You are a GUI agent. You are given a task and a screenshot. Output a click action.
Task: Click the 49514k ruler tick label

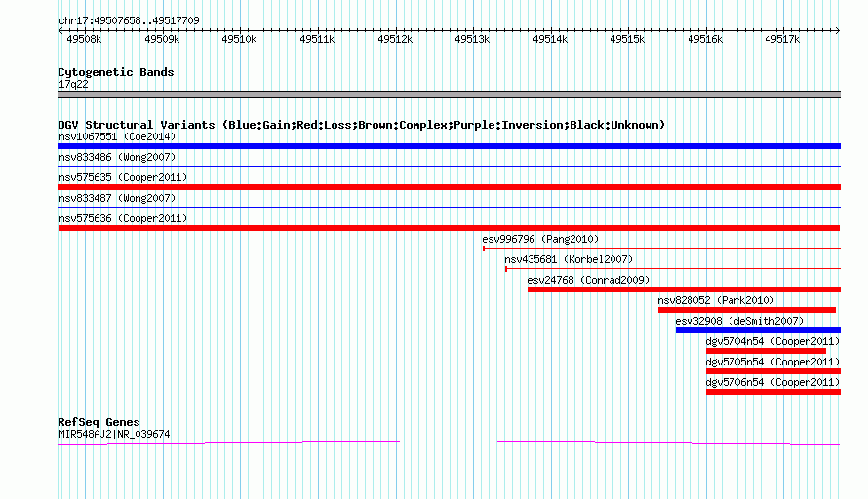click(550, 39)
